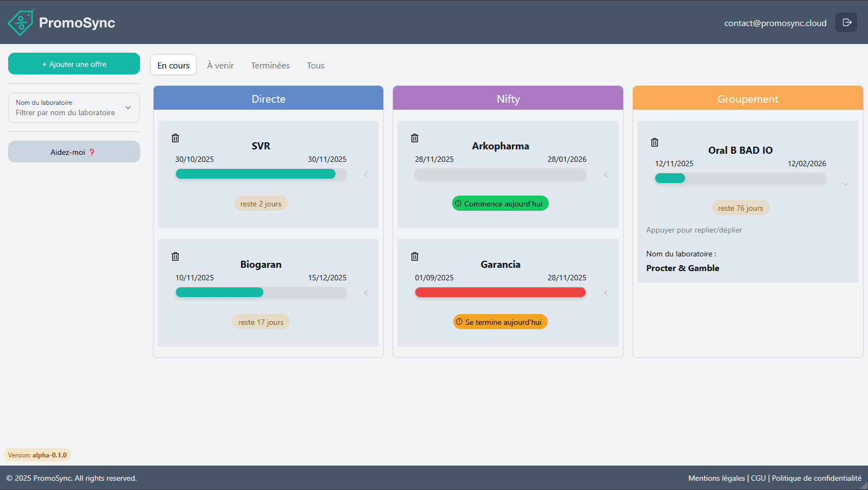868x490 pixels.
Task: Click the Biogaran progress bar
Action: click(x=261, y=292)
